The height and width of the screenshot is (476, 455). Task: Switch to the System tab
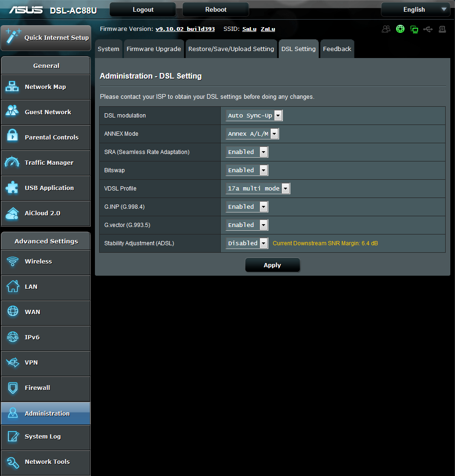pyautogui.click(x=108, y=49)
